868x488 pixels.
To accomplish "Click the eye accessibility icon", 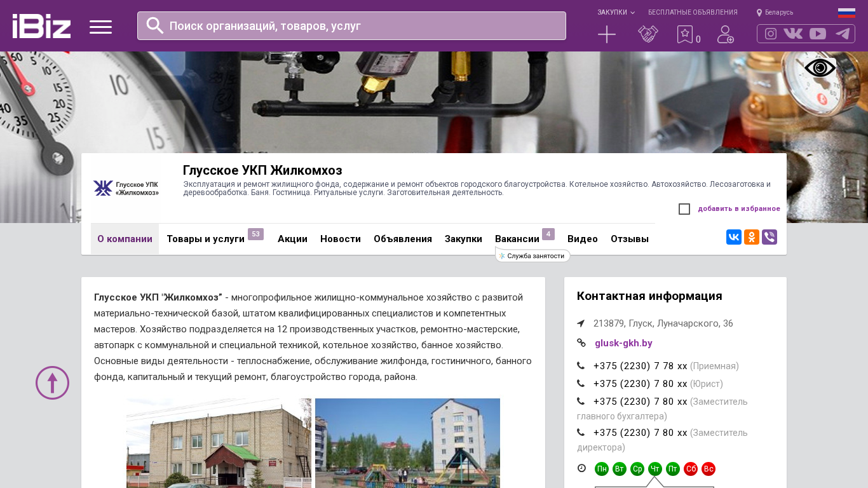I will 820,68.
